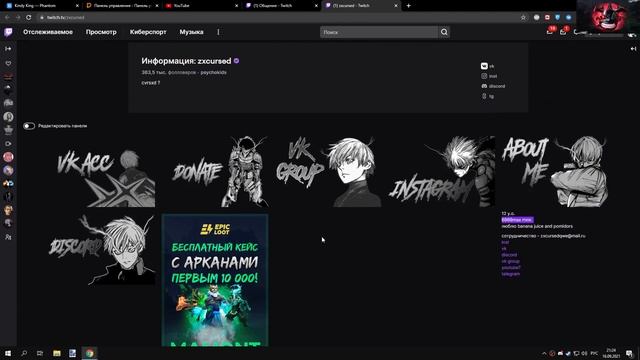Open the Музыка navigation item
The image size is (640, 360).
coord(191,32)
